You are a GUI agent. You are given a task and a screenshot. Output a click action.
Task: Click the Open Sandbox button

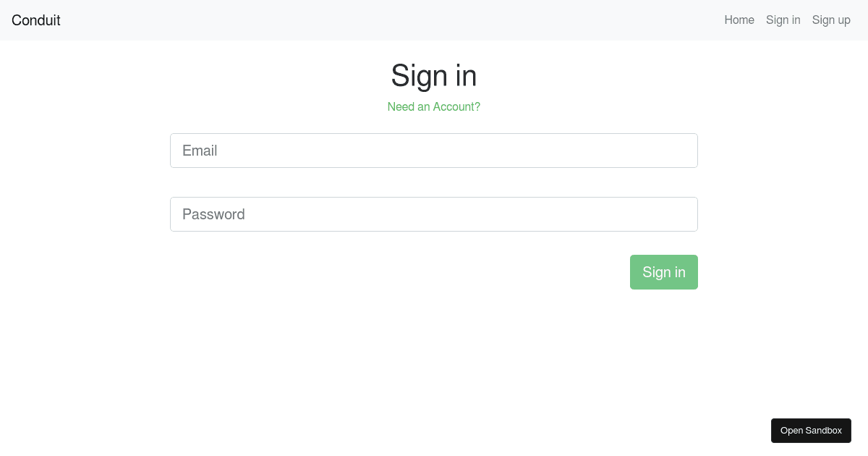(x=811, y=431)
